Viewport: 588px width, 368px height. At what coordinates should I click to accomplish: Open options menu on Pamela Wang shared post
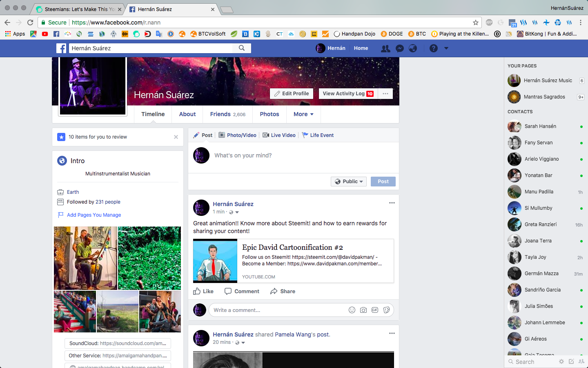coord(392,333)
